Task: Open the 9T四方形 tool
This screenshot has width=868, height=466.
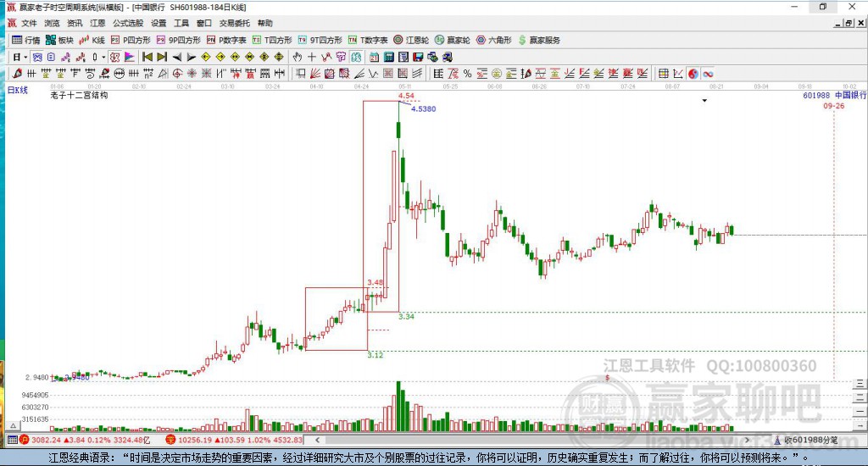Action: pyautogui.click(x=320, y=40)
